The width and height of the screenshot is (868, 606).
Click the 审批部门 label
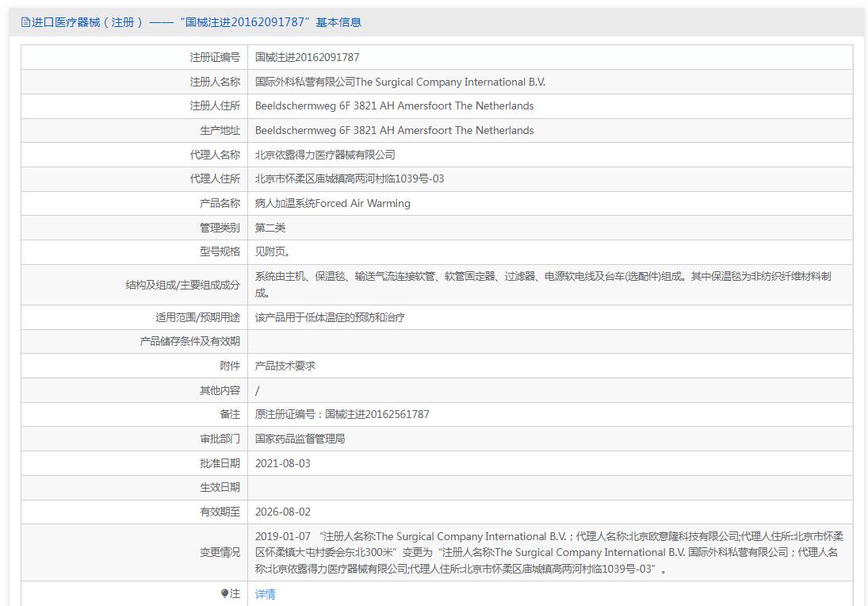[x=220, y=439]
